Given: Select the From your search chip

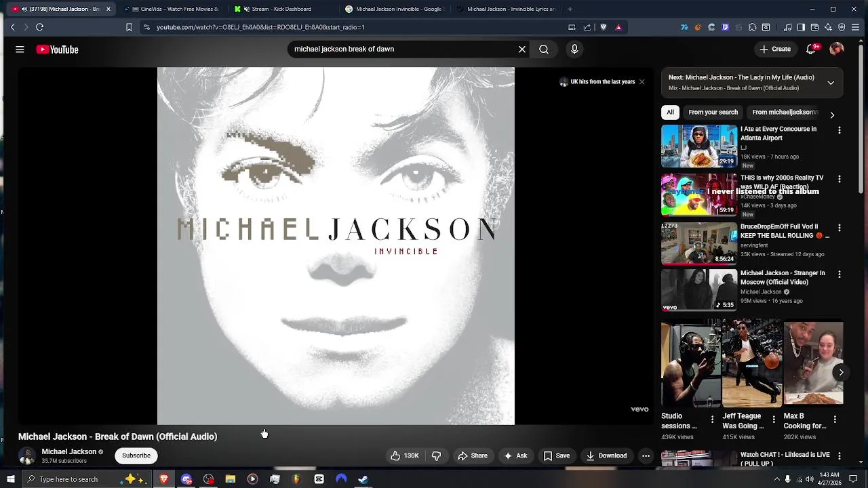Looking at the screenshot, I should [713, 113].
